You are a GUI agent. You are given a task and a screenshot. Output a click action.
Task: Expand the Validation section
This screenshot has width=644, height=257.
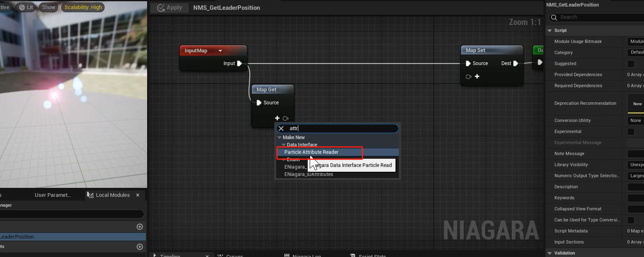550,253
